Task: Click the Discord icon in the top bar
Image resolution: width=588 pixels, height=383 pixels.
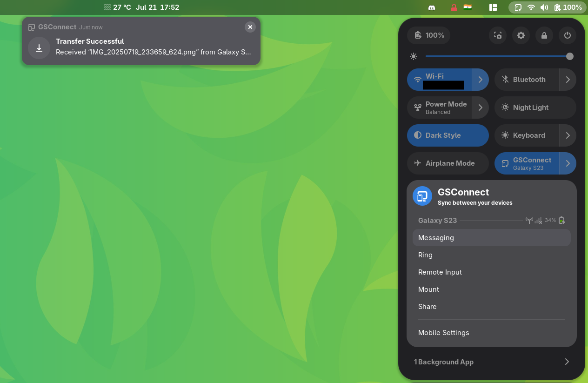Action: click(x=431, y=7)
